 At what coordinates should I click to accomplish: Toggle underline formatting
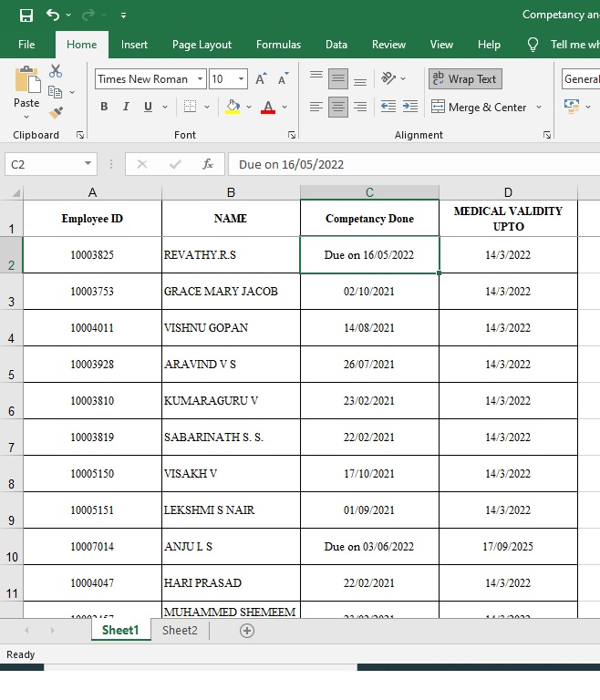coord(148,107)
